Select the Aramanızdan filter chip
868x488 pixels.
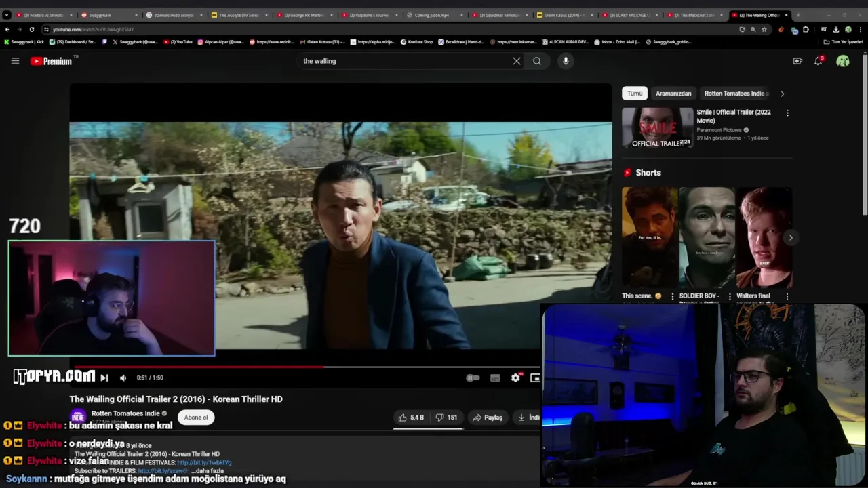click(x=673, y=94)
